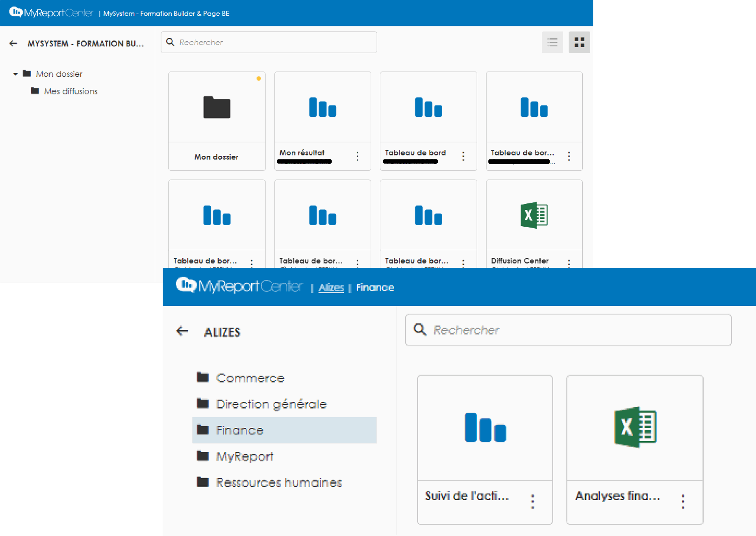Collapse the Mon dossier tree node

click(15, 74)
